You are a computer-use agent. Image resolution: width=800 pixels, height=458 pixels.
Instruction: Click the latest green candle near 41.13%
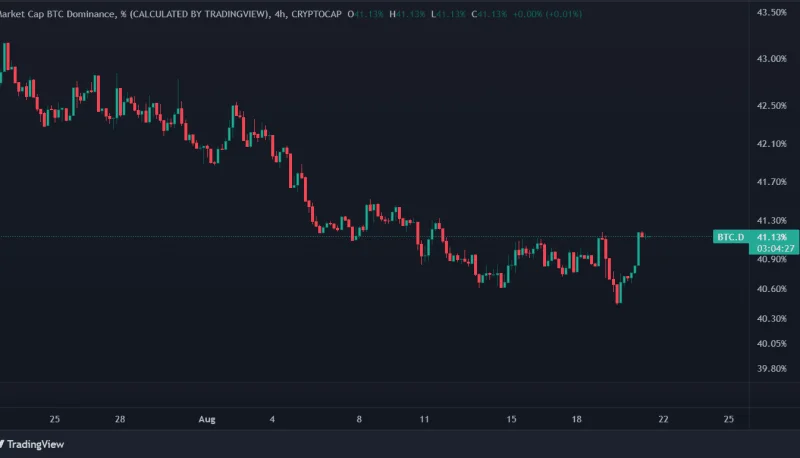638,250
